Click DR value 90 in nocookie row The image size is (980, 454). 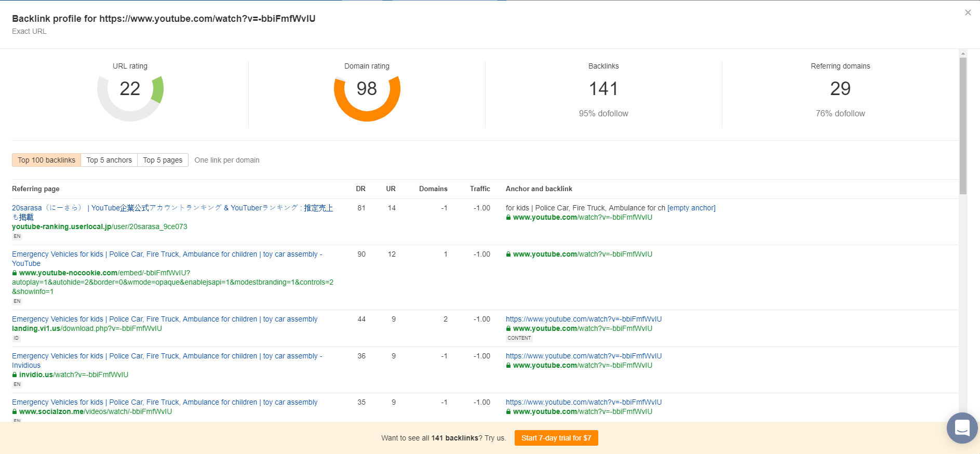point(361,254)
